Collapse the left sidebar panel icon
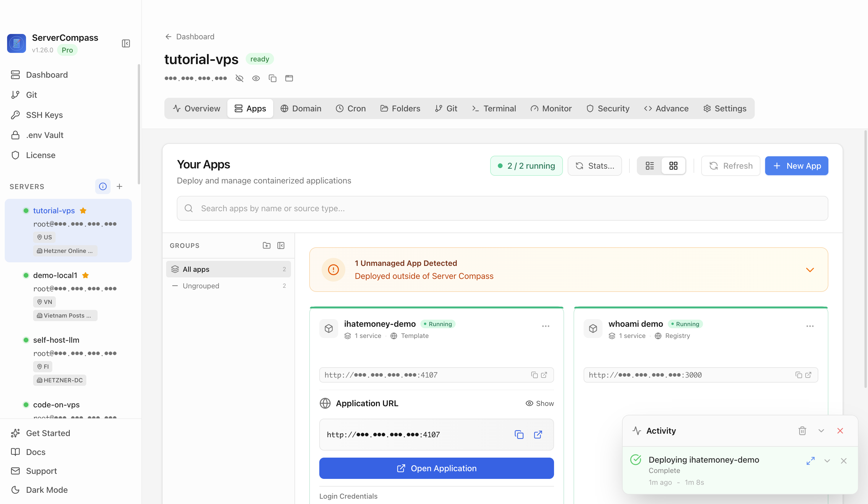Viewport: 868px width, 504px height. (126, 43)
